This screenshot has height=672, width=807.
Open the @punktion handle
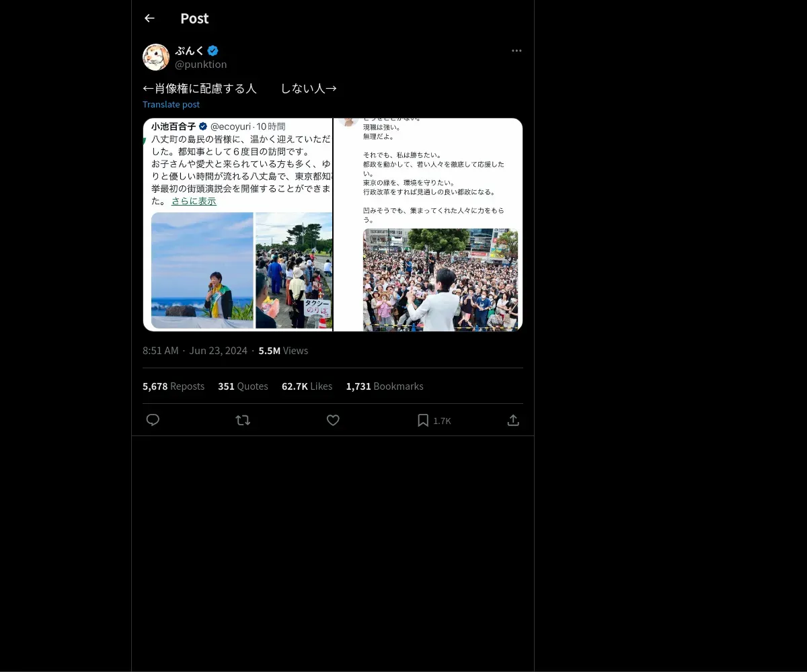(201, 65)
